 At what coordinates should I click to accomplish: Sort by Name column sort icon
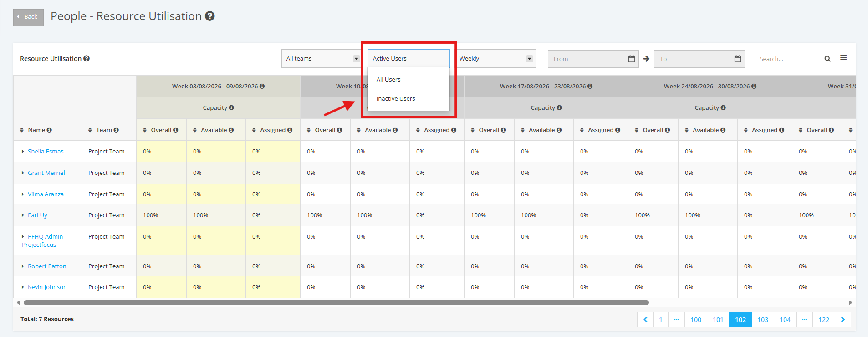22,130
